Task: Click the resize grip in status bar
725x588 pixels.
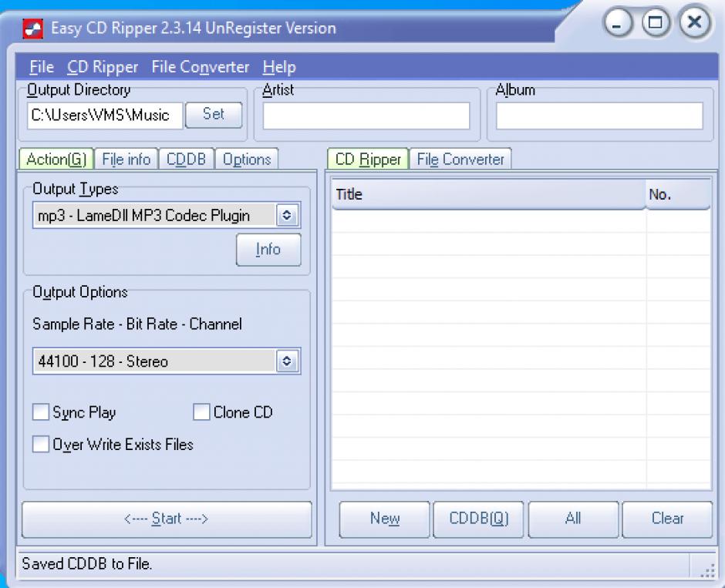Action: point(707,571)
